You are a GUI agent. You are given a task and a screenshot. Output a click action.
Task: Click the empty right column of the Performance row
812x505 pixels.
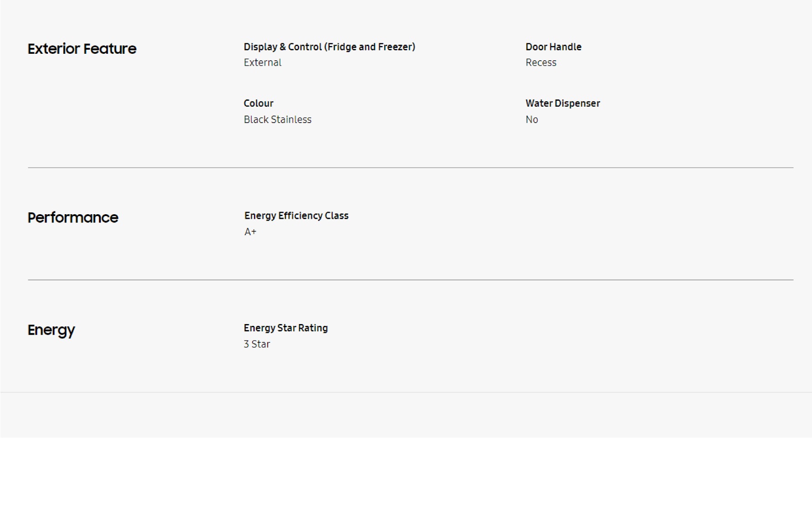click(638, 223)
